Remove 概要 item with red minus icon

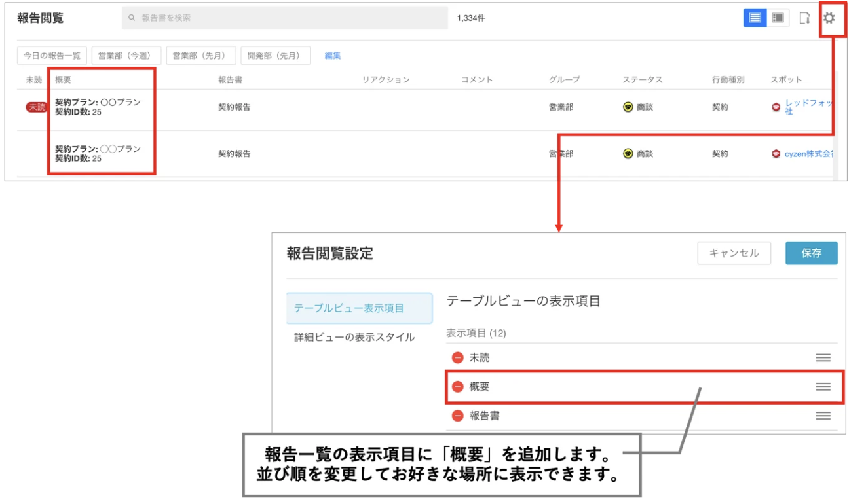coord(458,387)
